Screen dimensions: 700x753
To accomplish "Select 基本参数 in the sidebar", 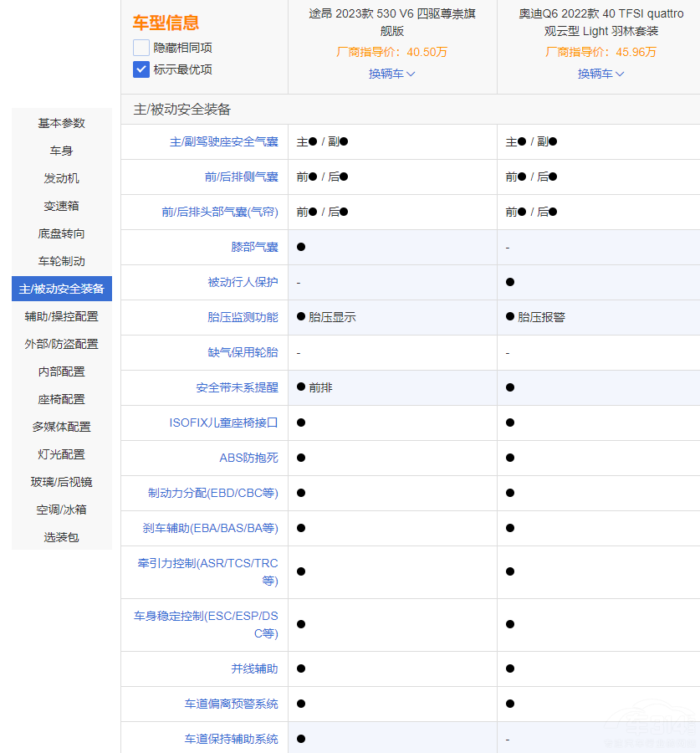I will tap(62, 123).
